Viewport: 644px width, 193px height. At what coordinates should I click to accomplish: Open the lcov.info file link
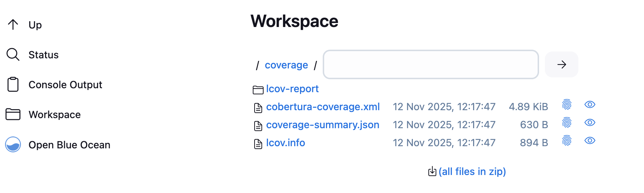pyautogui.click(x=285, y=143)
